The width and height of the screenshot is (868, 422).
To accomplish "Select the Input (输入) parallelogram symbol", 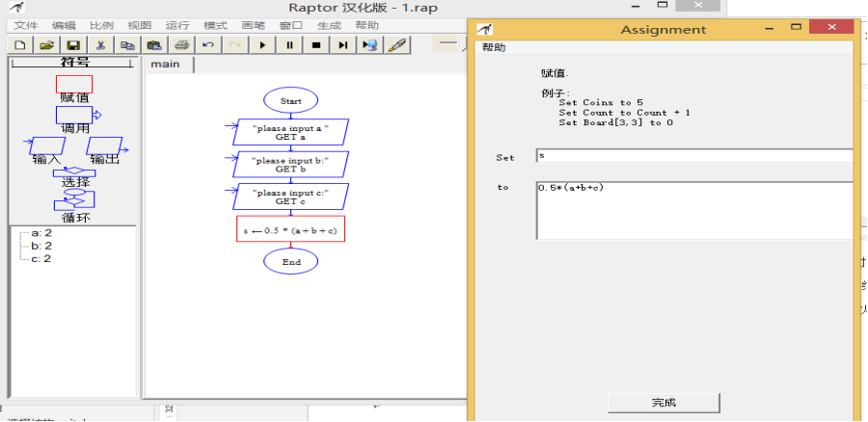I will click(x=44, y=146).
